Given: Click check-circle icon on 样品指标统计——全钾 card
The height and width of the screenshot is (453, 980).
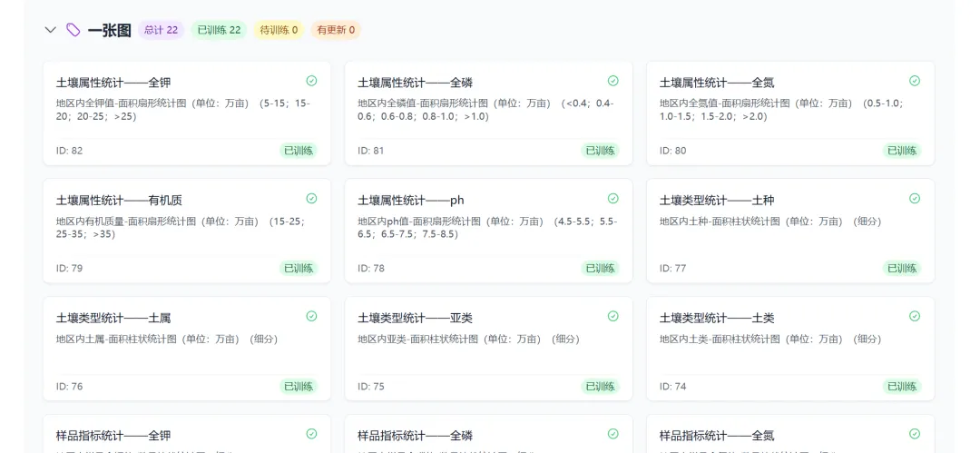Looking at the screenshot, I should [311, 434].
